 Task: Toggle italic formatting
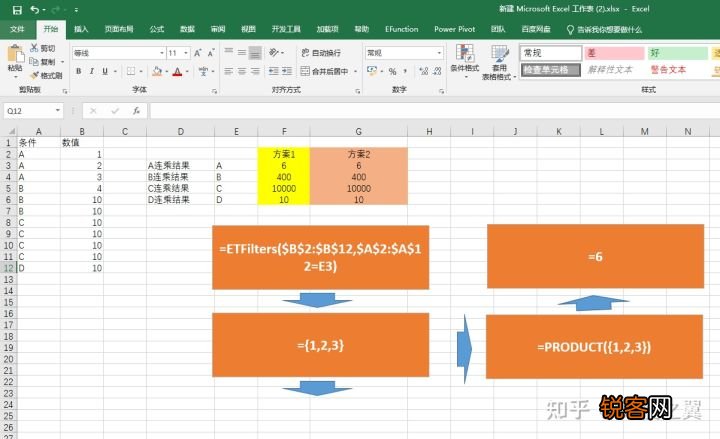pyautogui.click(x=92, y=71)
